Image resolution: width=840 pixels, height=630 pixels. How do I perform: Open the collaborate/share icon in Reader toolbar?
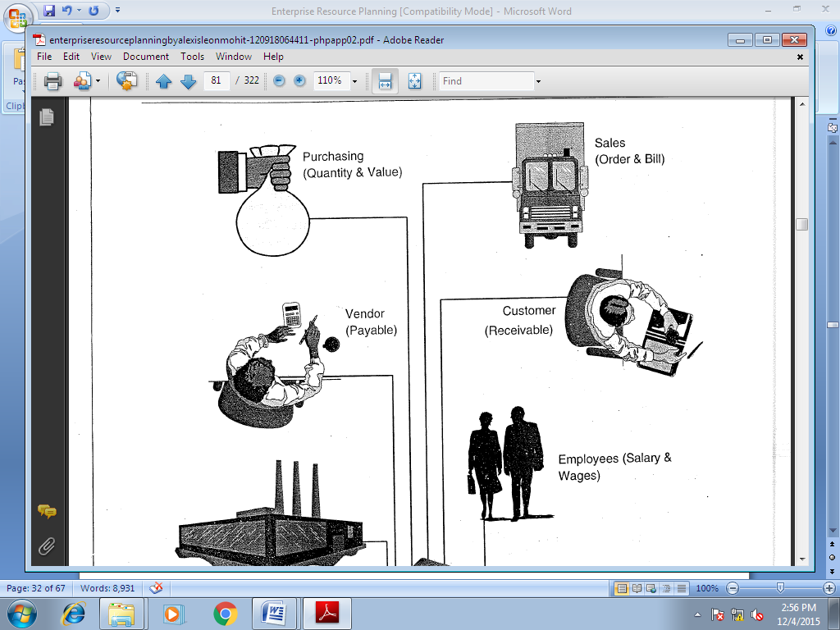[x=82, y=81]
